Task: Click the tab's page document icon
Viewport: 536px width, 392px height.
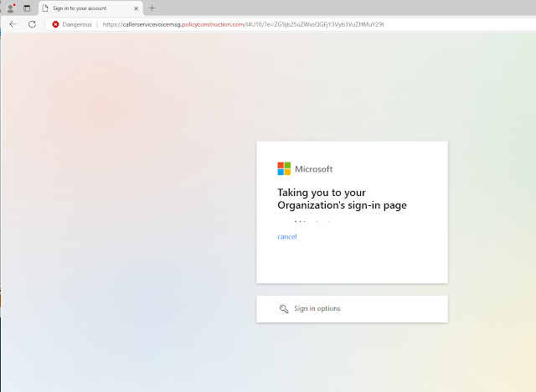Action: click(x=45, y=8)
